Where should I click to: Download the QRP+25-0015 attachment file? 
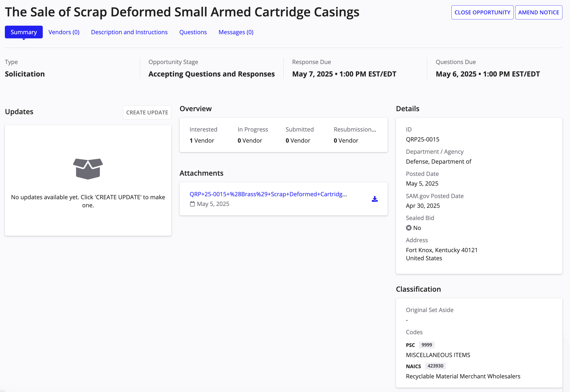tap(374, 199)
